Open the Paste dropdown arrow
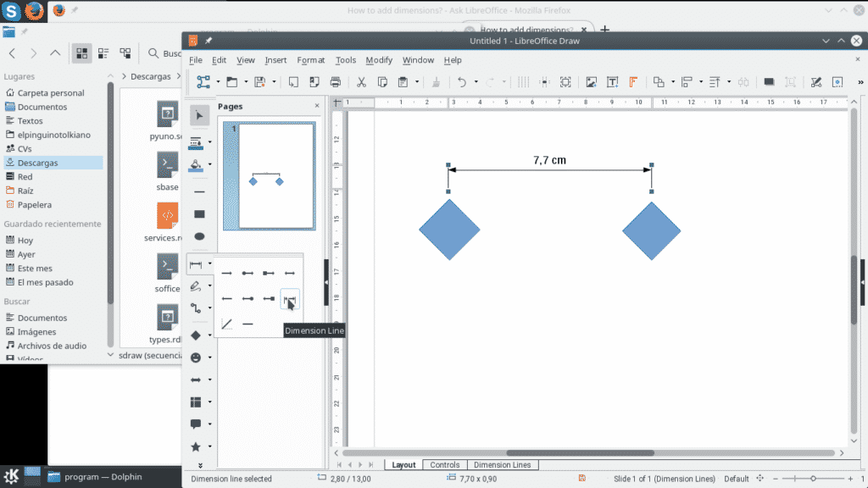The width and height of the screenshot is (868, 488). coord(417,82)
